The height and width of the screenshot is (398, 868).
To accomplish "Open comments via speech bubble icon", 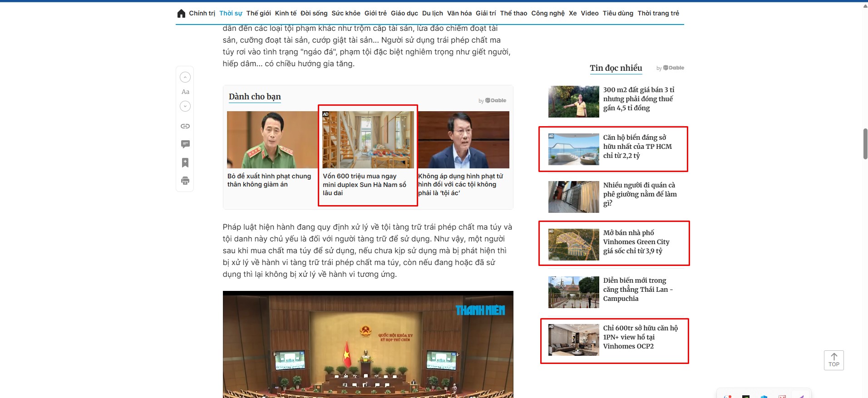I will (x=185, y=144).
